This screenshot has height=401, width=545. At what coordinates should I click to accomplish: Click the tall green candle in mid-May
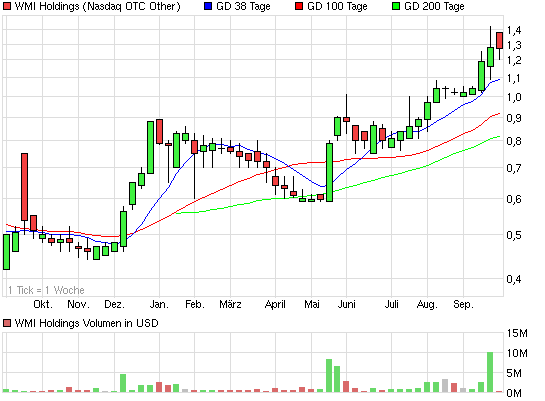[329, 172]
